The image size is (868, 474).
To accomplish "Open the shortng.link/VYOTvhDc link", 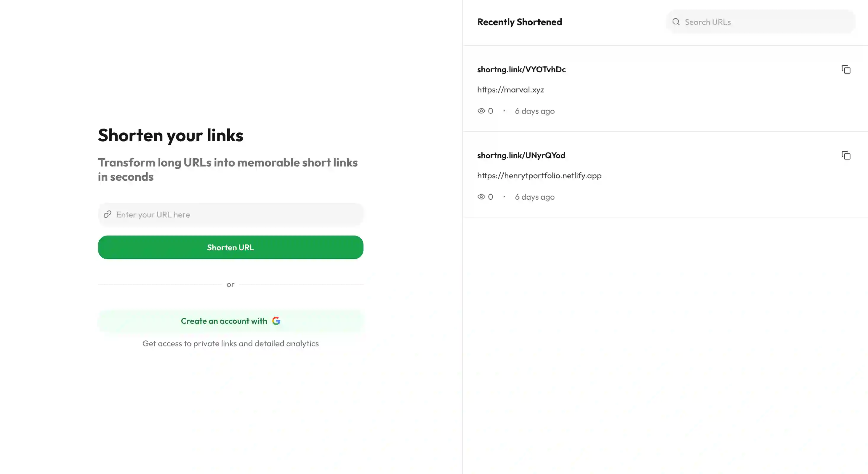I will 521,69.
